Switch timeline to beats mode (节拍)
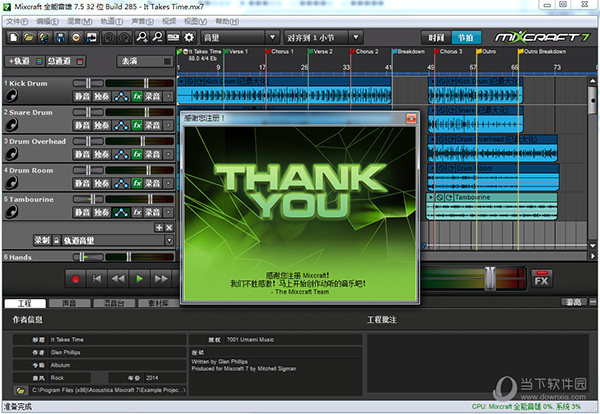The height and width of the screenshot is (414, 600). (x=466, y=37)
